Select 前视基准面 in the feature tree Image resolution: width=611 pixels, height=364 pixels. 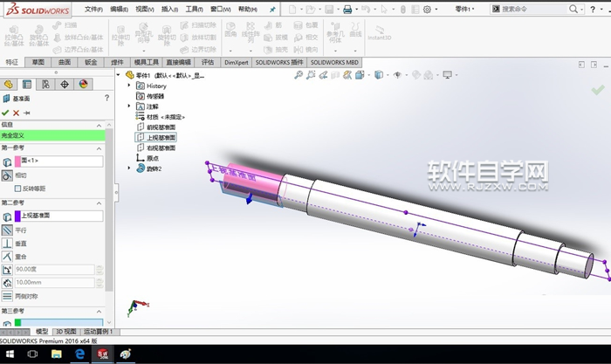tap(156, 127)
